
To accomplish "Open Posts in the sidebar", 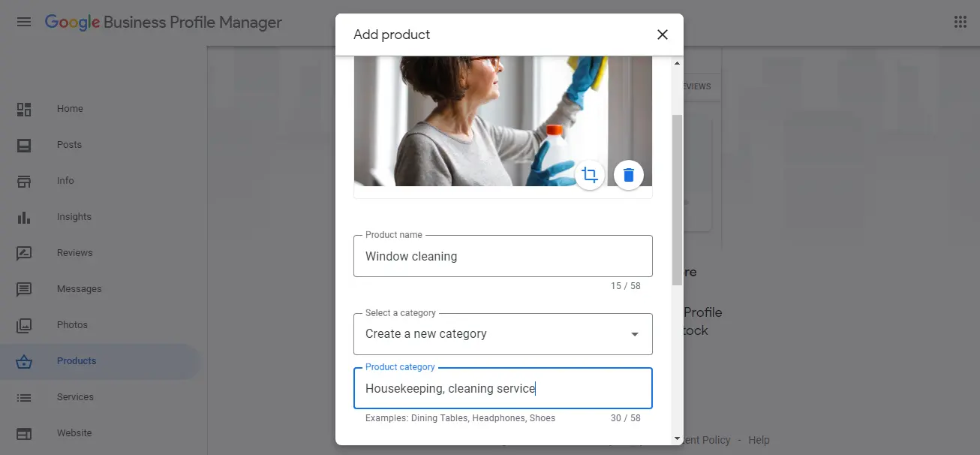I will click(69, 145).
